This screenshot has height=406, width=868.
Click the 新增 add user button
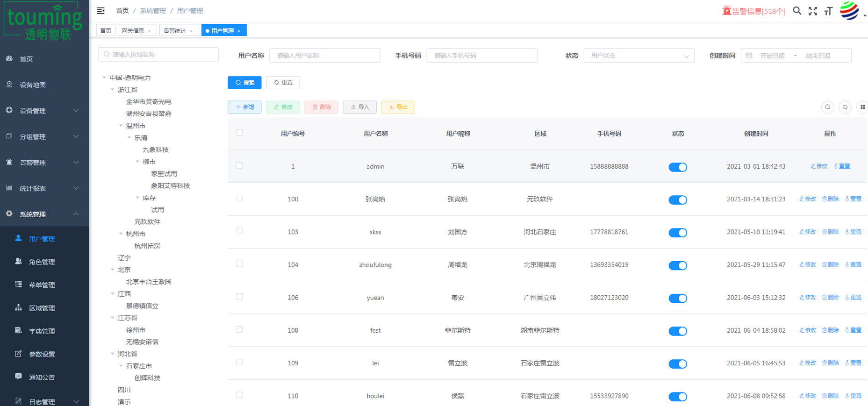pyautogui.click(x=244, y=107)
